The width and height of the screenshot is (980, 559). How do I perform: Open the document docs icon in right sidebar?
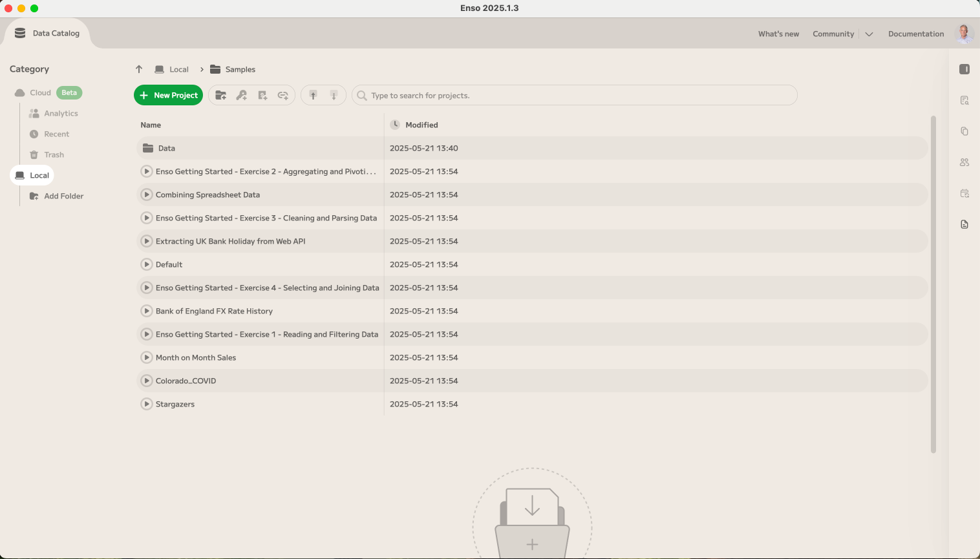point(964,224)
